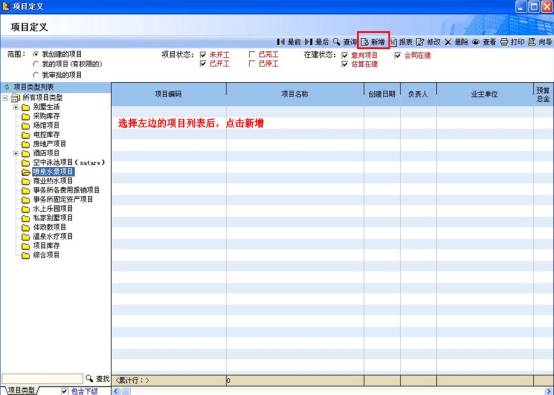Choose the 我创建的项目 radio option

tap(35, 54)
